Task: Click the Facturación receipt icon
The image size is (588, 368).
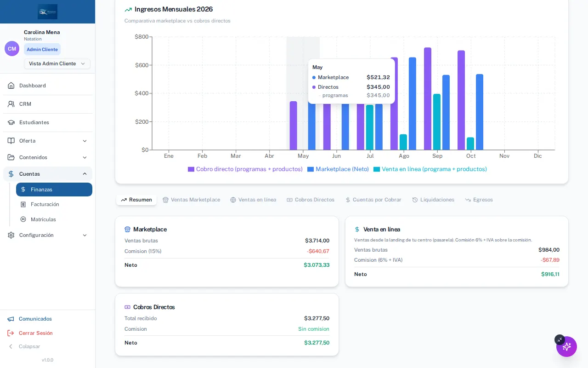Action: 23,204
